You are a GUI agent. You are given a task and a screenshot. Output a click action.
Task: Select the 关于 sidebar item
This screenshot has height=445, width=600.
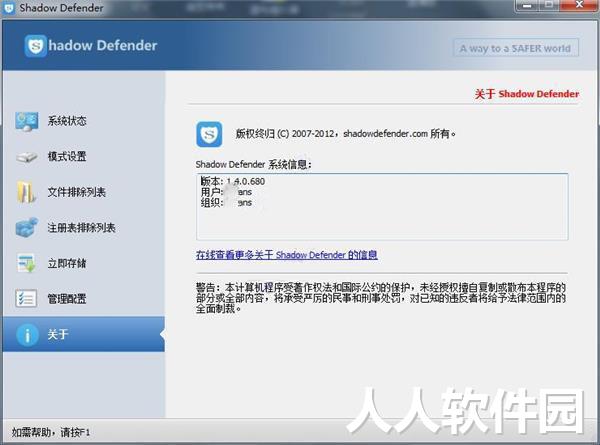tap(83, 334)
